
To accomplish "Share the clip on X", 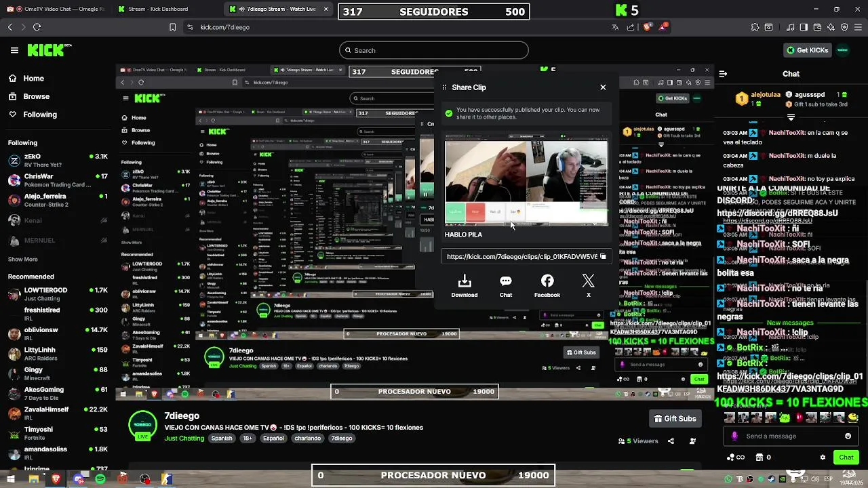I will [x=589, y=286].
